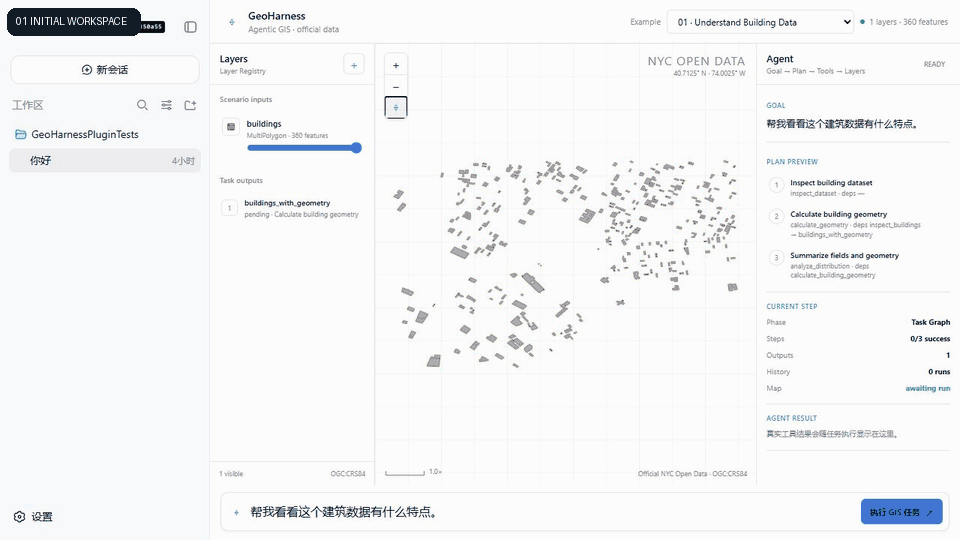Click plan step 2 circle
Screen dimensions: 960x540
[x=776, y=216]
